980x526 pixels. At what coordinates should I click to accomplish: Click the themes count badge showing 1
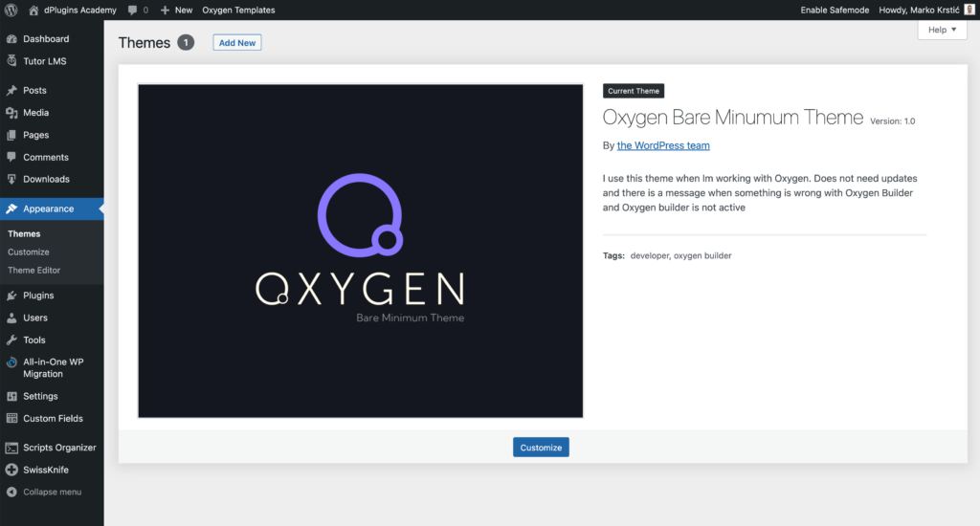tap(186, 42)
